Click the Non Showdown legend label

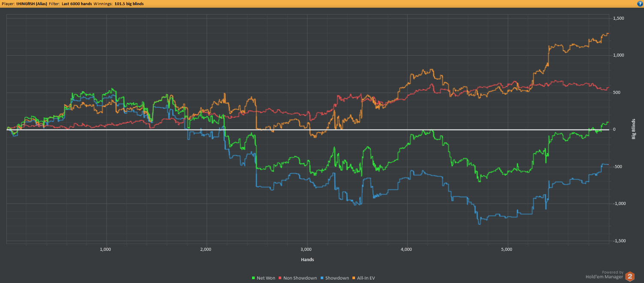pyautogui.click(x=300, y=278)
